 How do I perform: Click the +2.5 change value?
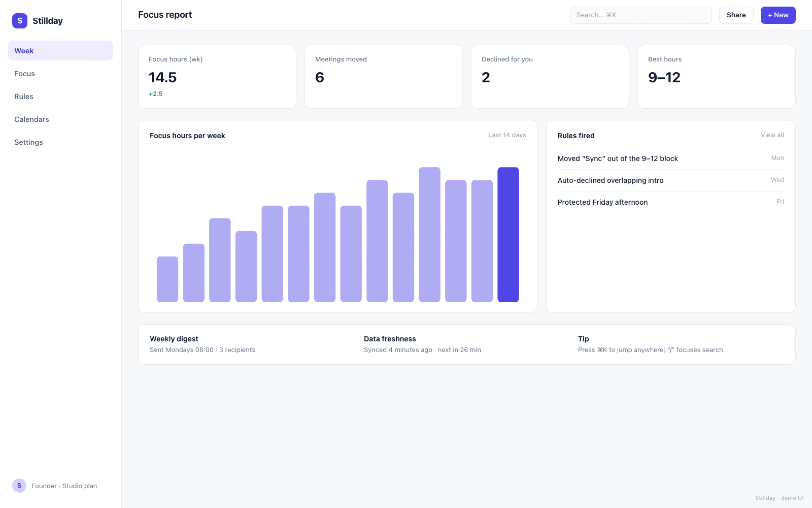point(156,94)
